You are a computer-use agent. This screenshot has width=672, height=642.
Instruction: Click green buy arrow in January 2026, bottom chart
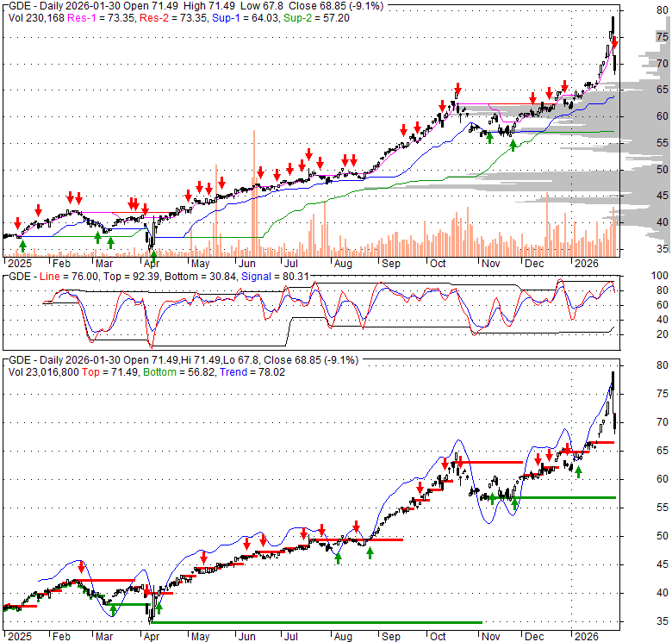579,471
